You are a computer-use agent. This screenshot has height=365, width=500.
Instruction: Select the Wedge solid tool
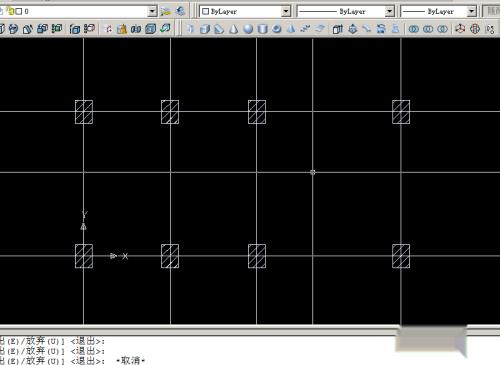219,29
